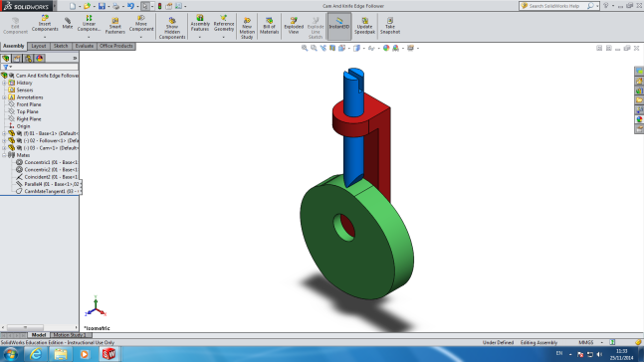The width and height of the screenshot is (644, 362).
Task: Open the ConfigurationManager tab
Action: tap(28, 59)
